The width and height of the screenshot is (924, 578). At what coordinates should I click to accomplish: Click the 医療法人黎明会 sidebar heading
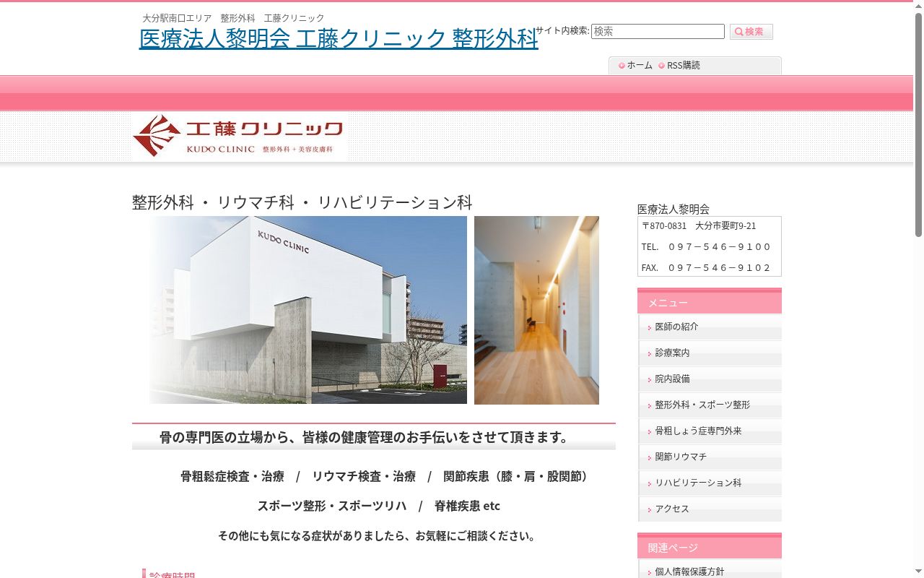674,209
